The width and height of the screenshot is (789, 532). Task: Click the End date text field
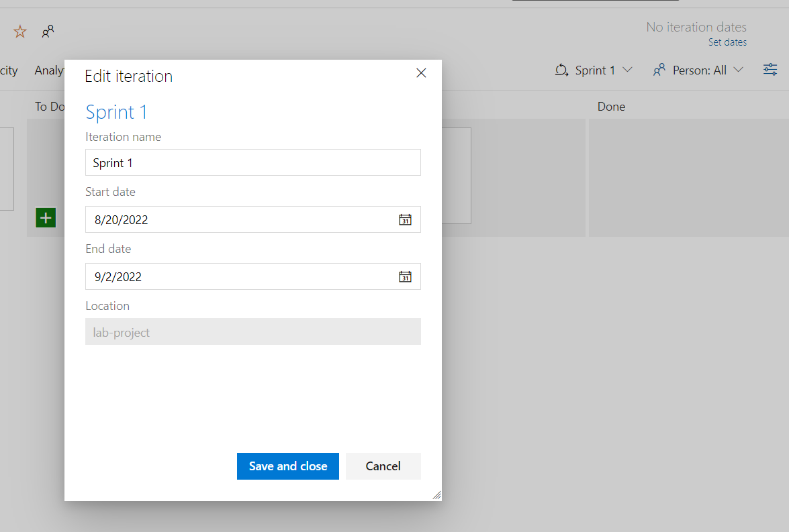point(242,276)
